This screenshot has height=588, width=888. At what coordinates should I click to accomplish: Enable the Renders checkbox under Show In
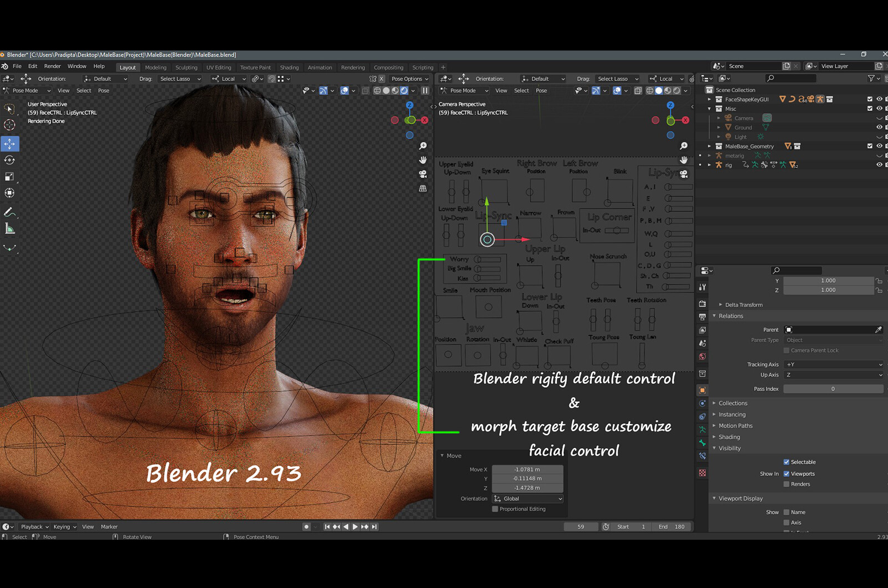coord(786,484)
